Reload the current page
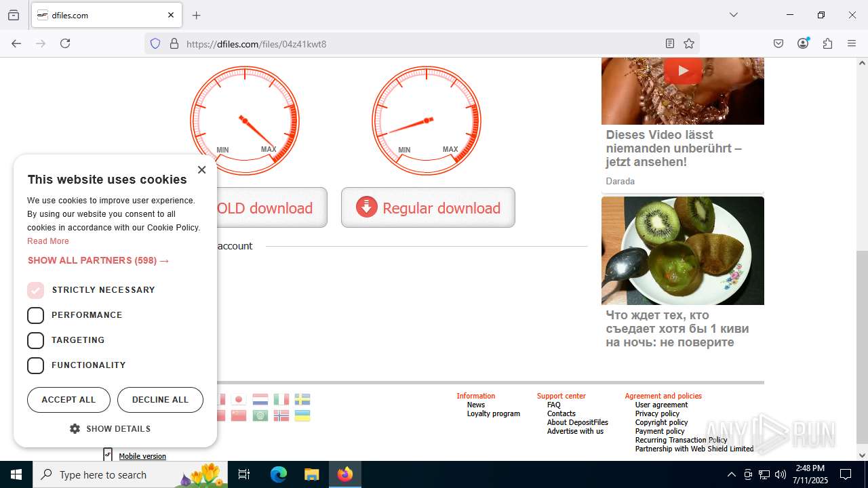 [x=65, y=43]
